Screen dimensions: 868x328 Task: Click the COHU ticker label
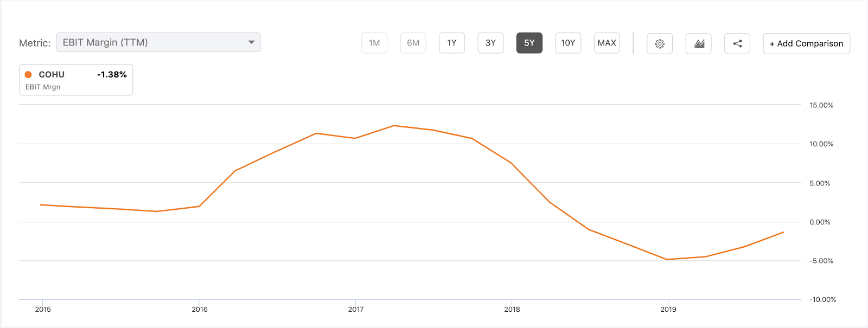point(52,74)
